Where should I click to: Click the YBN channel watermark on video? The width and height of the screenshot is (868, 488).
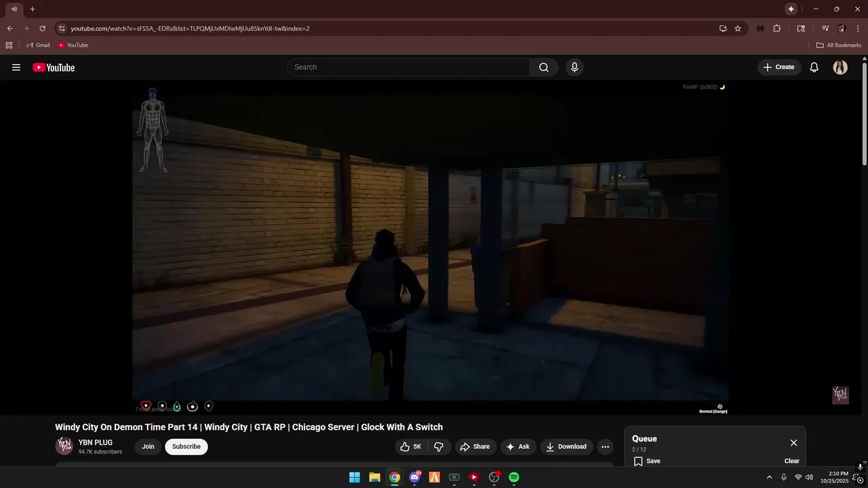(x=841, y=395)
